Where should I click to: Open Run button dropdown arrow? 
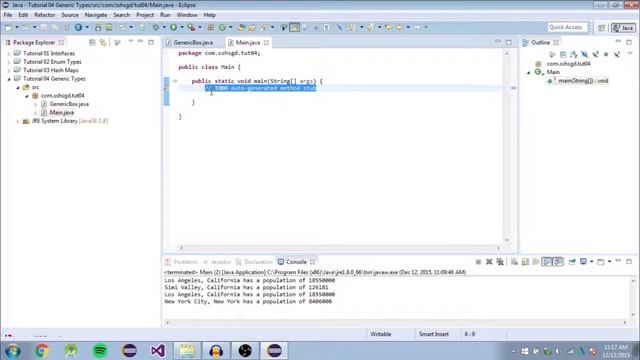point(182,27)
